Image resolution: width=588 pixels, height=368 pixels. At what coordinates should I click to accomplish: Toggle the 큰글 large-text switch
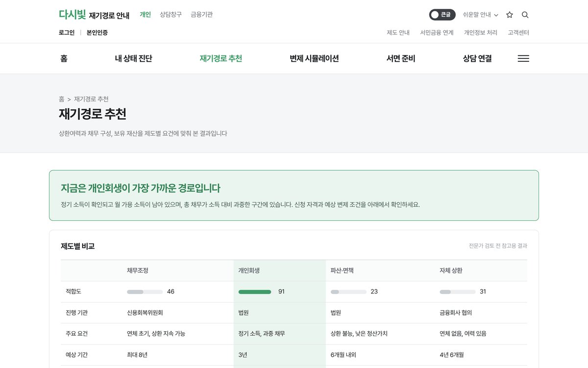pyautogui.click(x=442, y=15)
